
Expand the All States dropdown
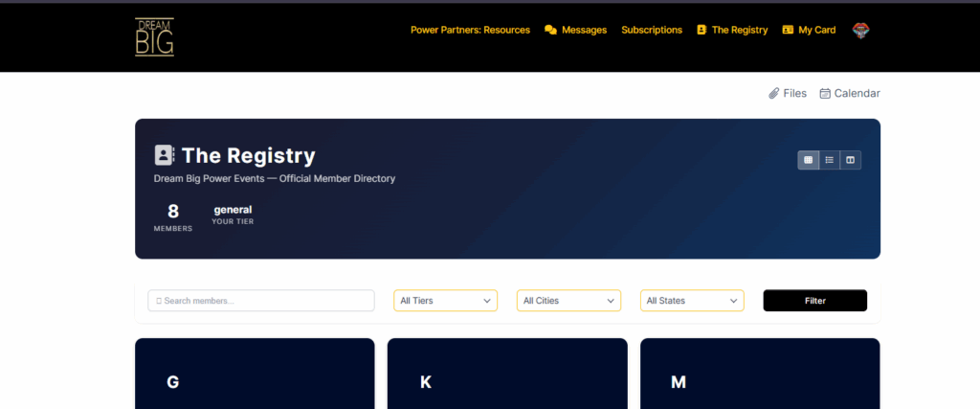(691, 301)
